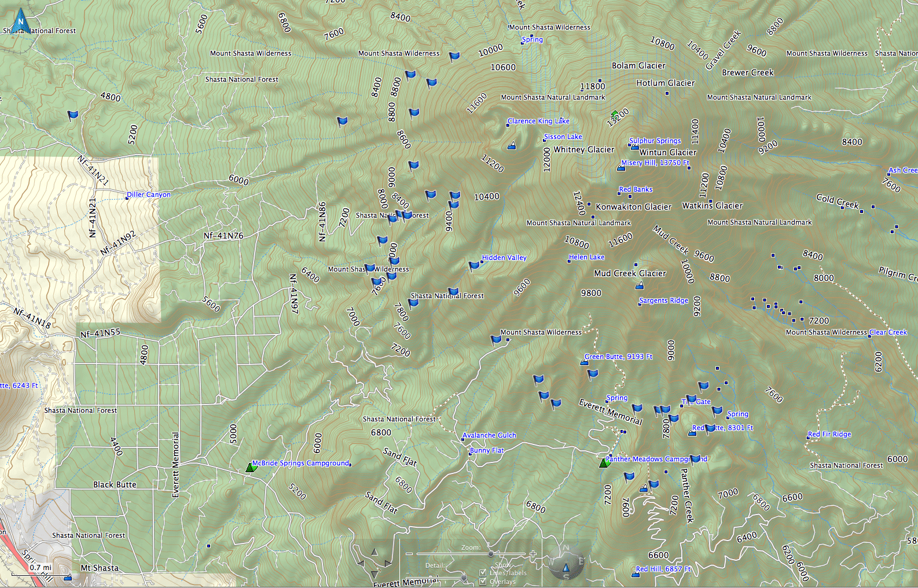Click the zoom in plus button
The image size is (918, 588).
point(533,554)
